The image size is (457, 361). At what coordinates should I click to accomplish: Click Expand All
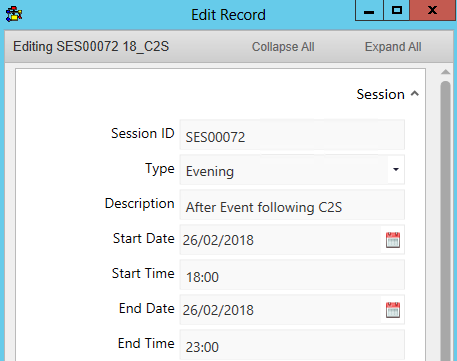pyautogui.click(x=393, y=47)
